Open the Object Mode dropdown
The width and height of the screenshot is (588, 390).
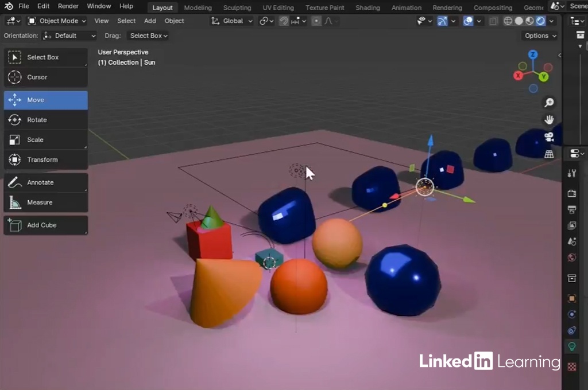click(57, 21)
